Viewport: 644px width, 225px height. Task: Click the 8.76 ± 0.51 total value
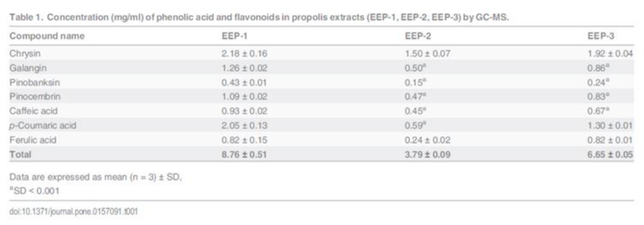pos(244,155)
